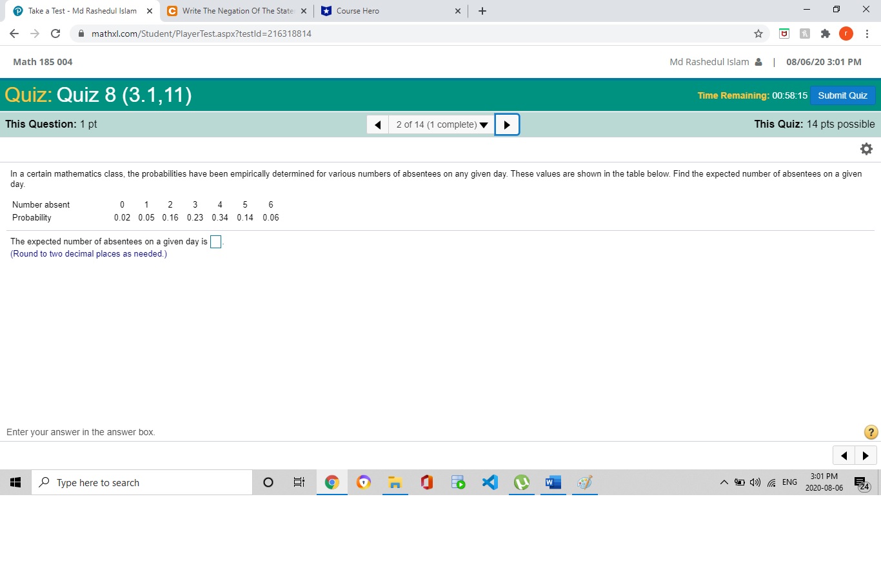Click the previous question arrow
This screenshot has width=881, height=588.
point(378,124)
